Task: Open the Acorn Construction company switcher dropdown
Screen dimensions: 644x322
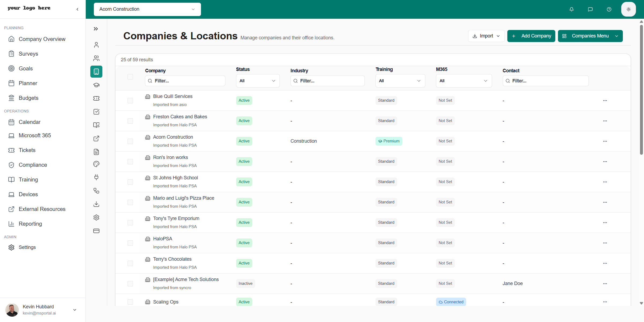Action: click(147, 9)
